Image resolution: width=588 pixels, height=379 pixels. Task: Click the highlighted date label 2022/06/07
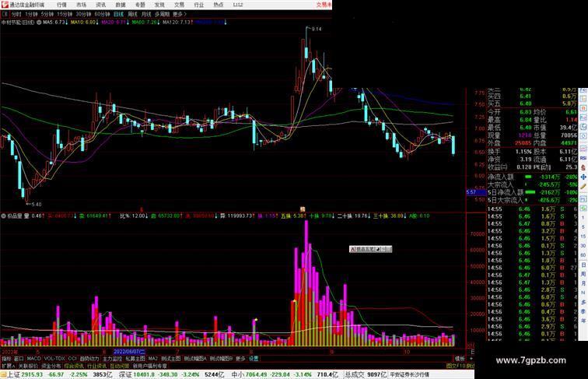click(129, 352)
